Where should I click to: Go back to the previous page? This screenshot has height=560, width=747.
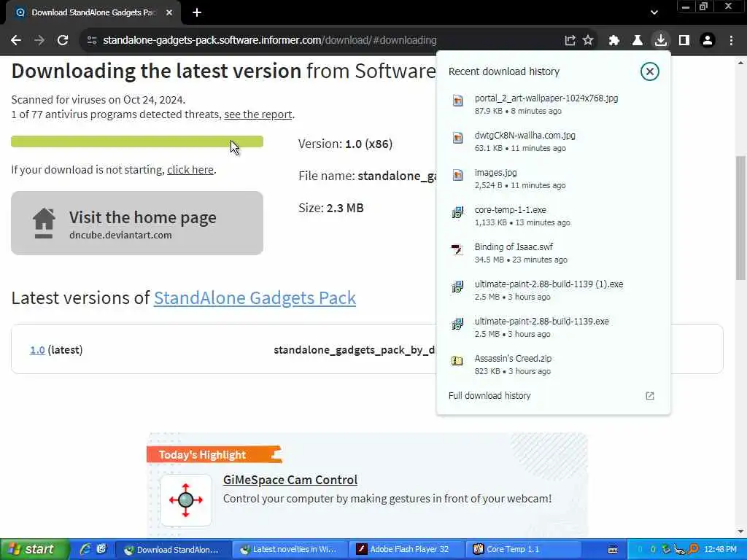click(16, 41)
